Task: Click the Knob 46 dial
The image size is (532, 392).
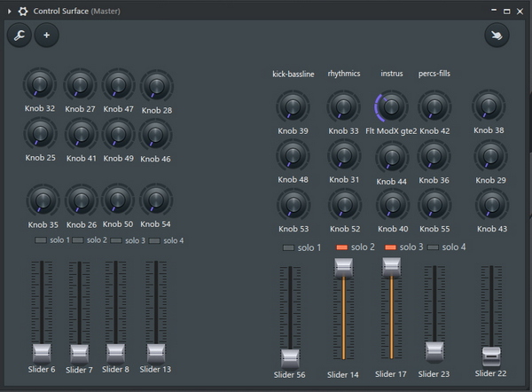Action: pos(155,135)
